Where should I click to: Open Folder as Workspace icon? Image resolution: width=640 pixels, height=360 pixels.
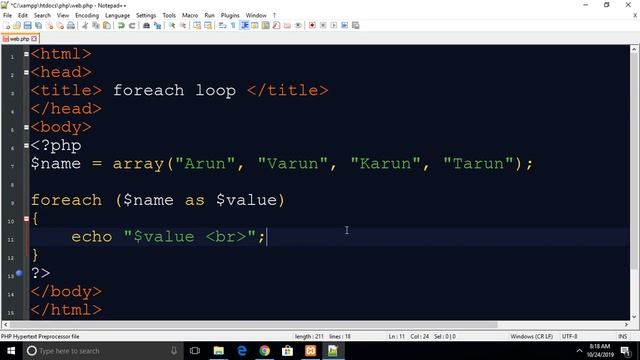pyautogui.click(x=287, y=25)
